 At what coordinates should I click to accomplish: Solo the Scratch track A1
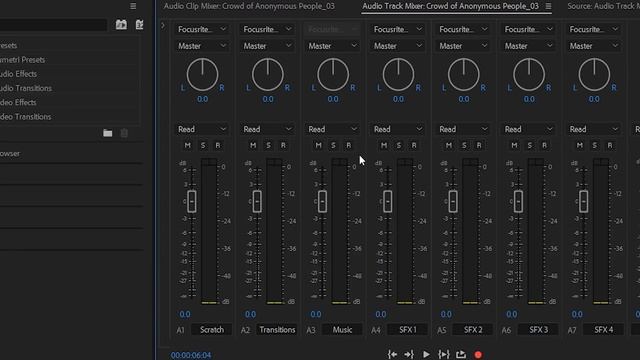[203, 145]
